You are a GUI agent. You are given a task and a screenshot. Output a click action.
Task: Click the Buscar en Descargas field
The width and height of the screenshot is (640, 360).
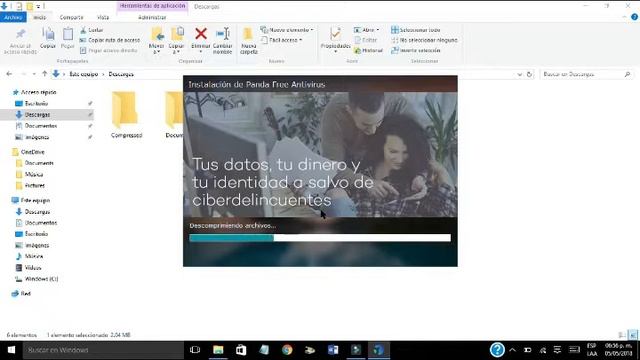[x=586, y=74]
